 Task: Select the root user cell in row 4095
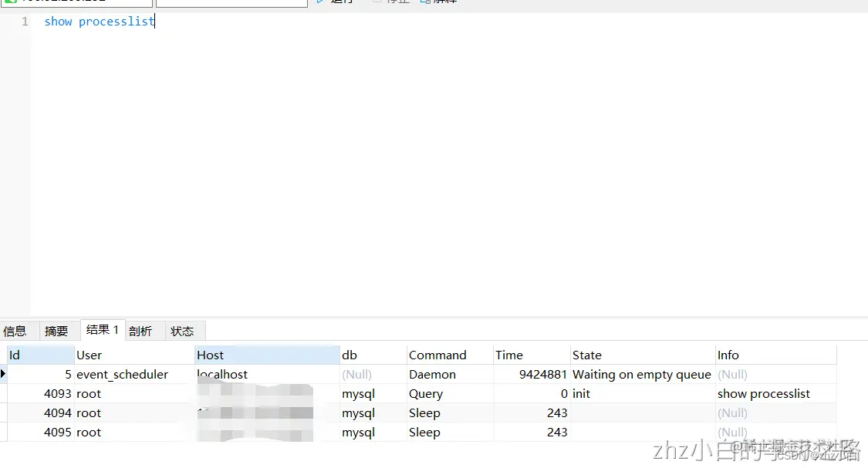[x=134, y=432]
